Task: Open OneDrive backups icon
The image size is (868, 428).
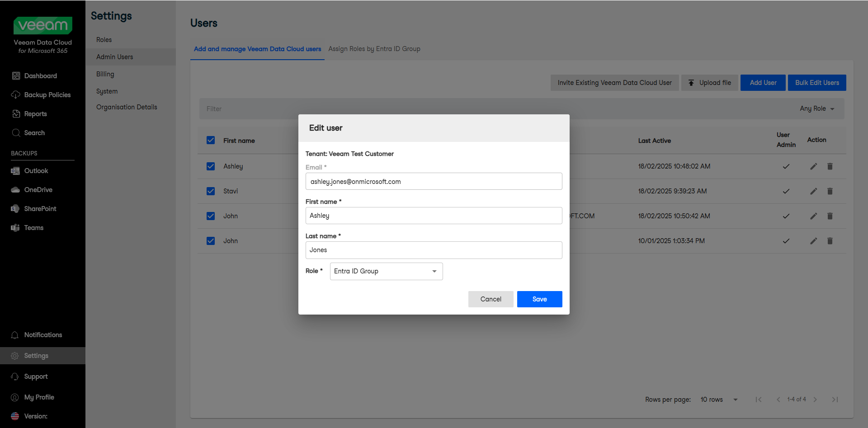Action: (15, 190)
